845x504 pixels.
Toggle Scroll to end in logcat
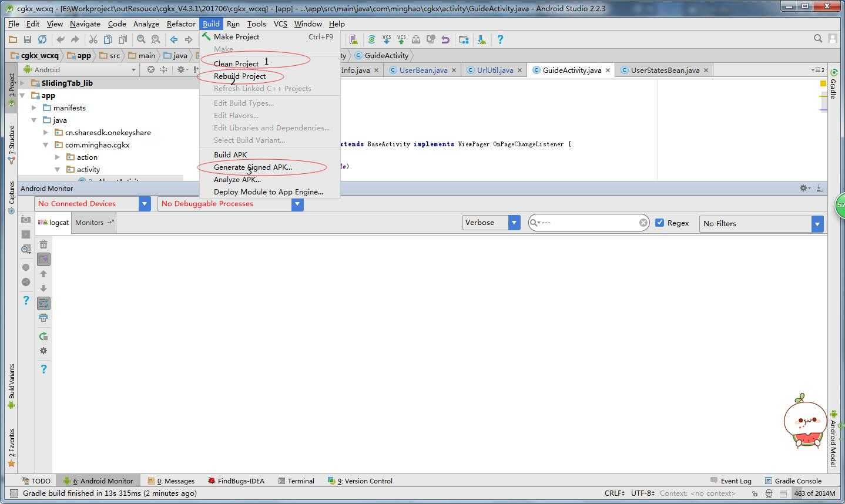(x=43, y=259)
